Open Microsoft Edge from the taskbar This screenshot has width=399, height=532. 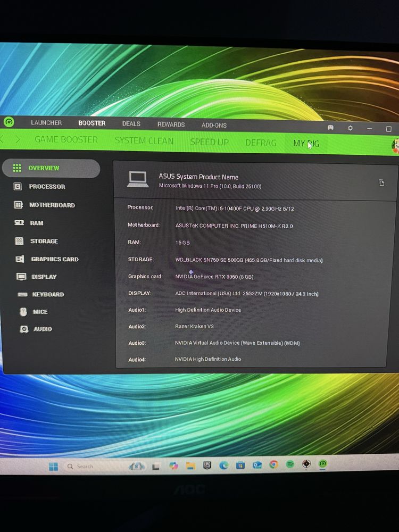(223, 465)
